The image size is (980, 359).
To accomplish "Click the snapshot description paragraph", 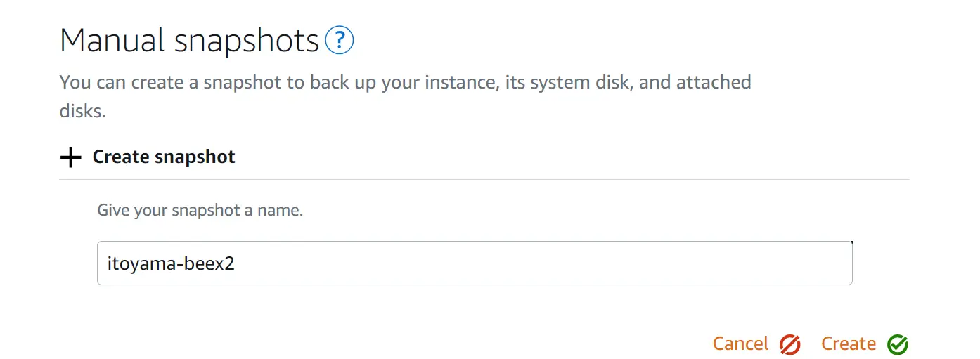I will 406,96.
